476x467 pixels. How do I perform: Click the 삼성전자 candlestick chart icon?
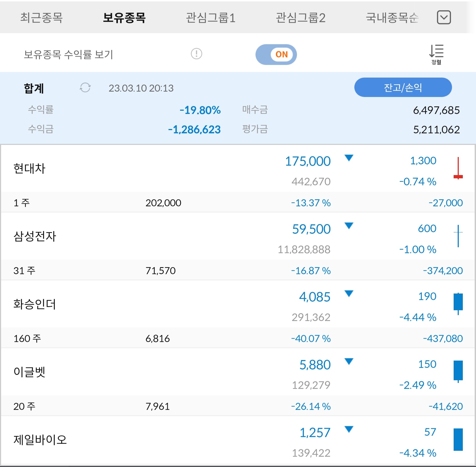coord(458,236)
